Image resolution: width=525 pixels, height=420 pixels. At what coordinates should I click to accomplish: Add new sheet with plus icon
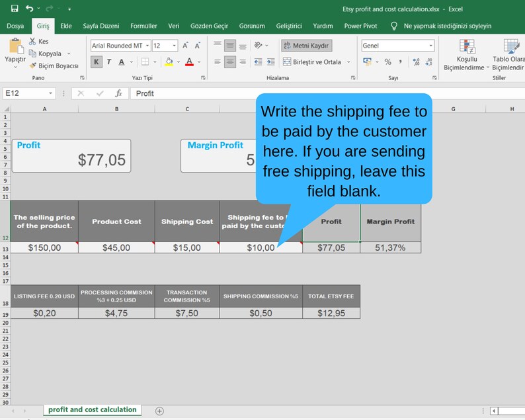(x=160, y=411)
